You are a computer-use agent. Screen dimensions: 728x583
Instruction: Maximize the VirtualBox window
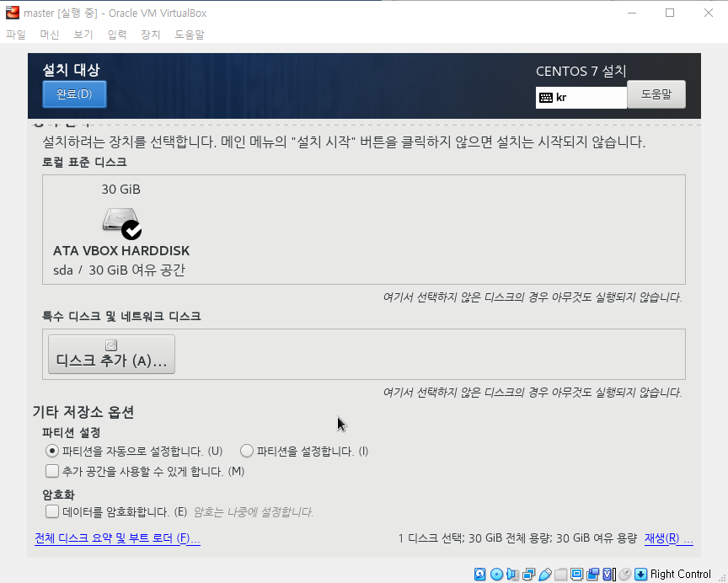(670, 13)
